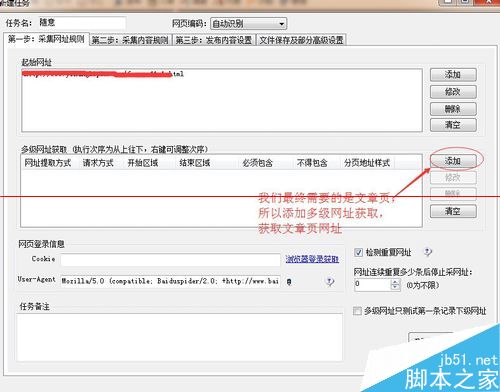Click the small icon after User-Agent input

coord(289,282)
